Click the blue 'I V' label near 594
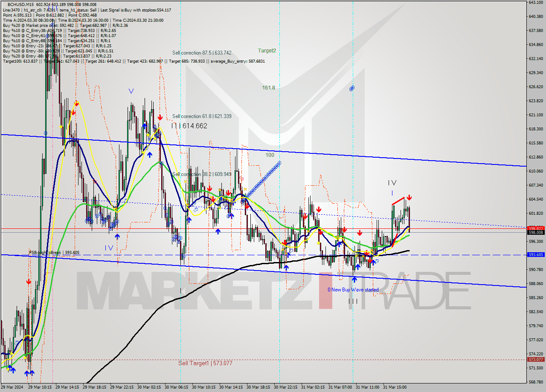546x392 pixels. (x=109, y=248)
